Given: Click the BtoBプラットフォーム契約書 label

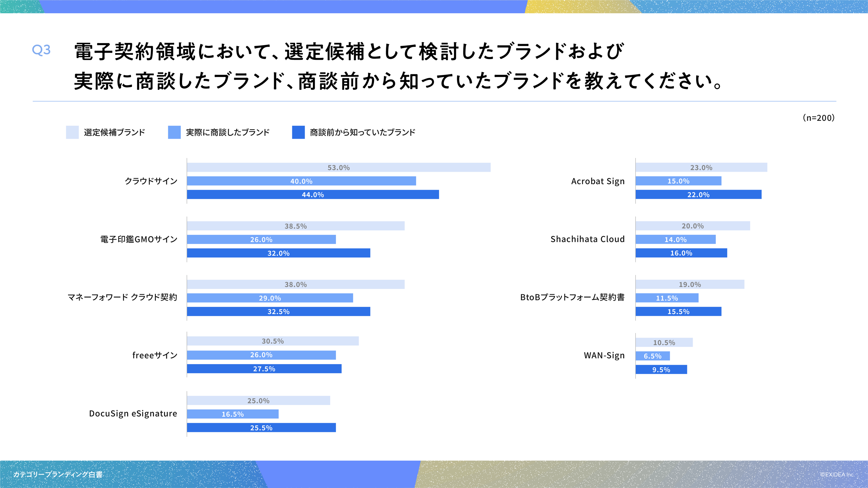Looking at the screenshot, I should [572, 297].
